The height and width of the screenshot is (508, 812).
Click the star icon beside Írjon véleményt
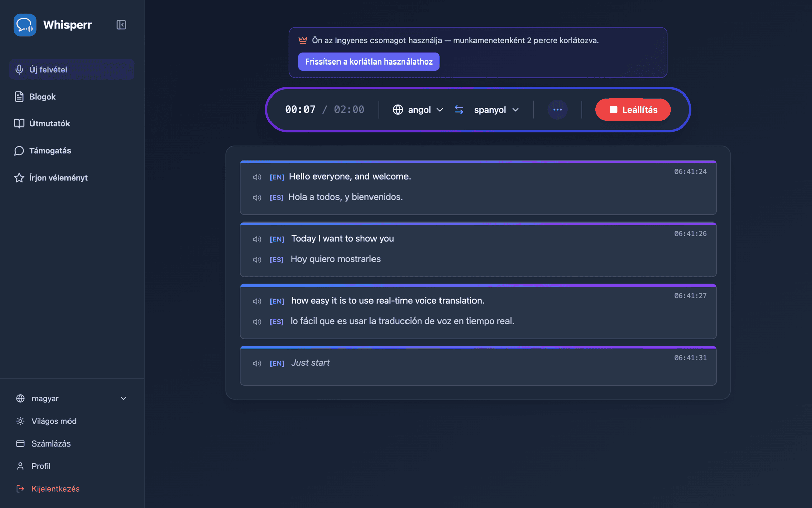(19, 178)
